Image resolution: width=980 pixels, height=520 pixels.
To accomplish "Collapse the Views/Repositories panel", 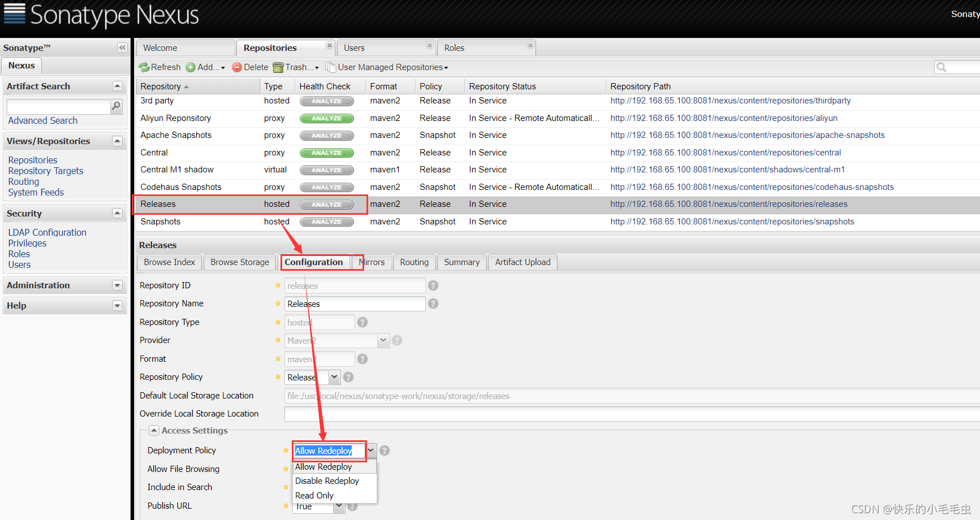I will (117, 141).
